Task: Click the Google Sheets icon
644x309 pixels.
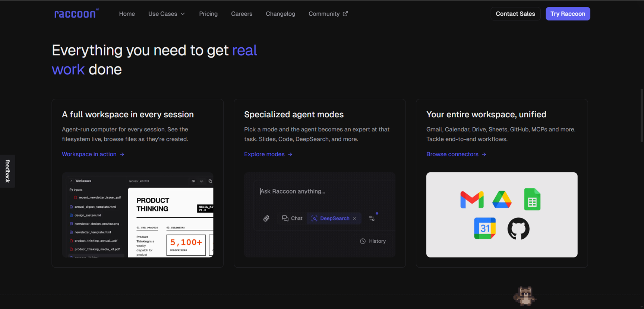Action: point(532,199)
